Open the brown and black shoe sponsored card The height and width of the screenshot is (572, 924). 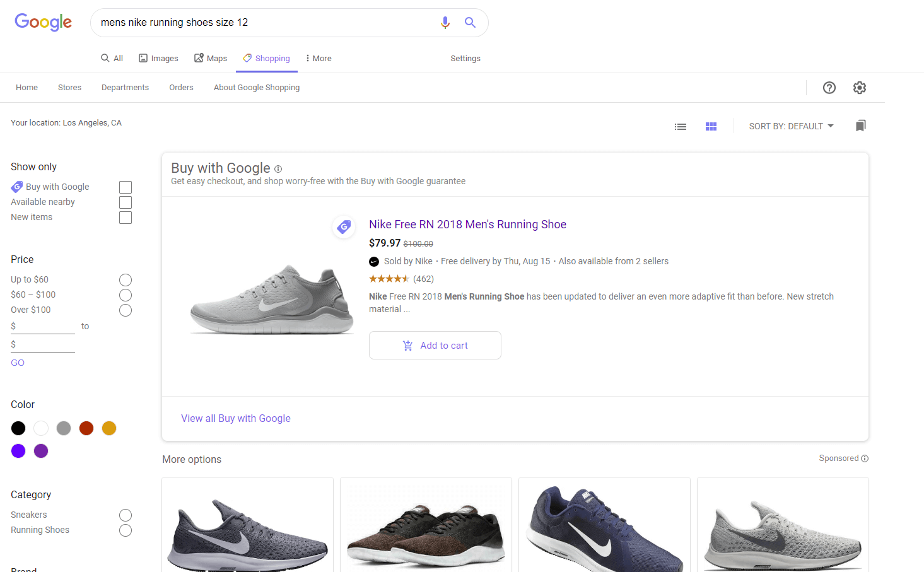tap(426, 525)
